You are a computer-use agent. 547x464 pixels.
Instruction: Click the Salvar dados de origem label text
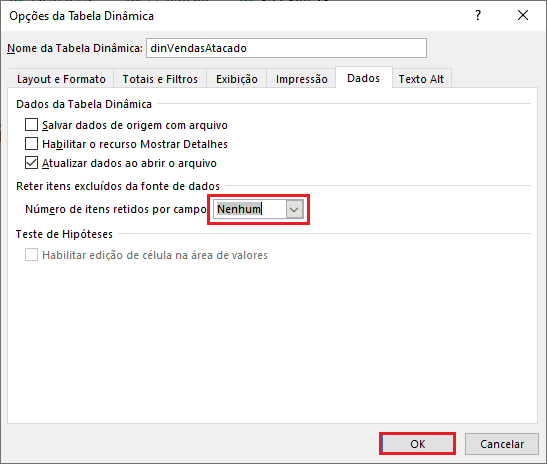coord(135,125)
